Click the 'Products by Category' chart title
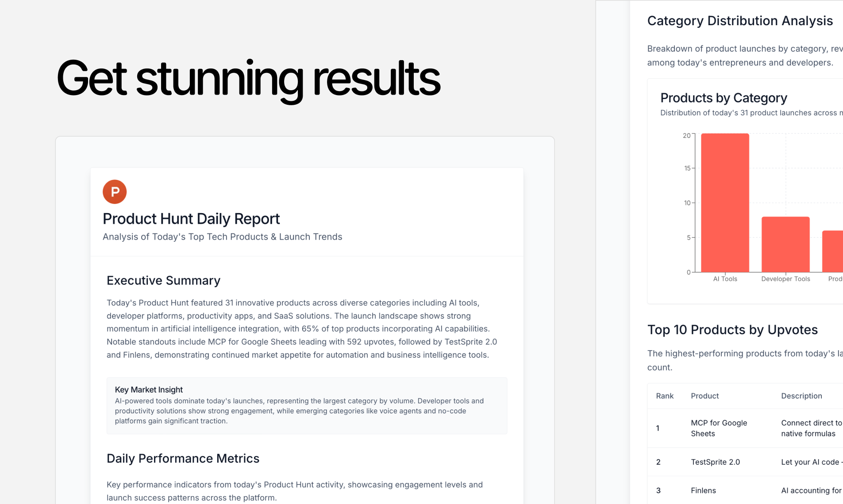Viewport: 843px width, 504px height. tap(724, 98)
